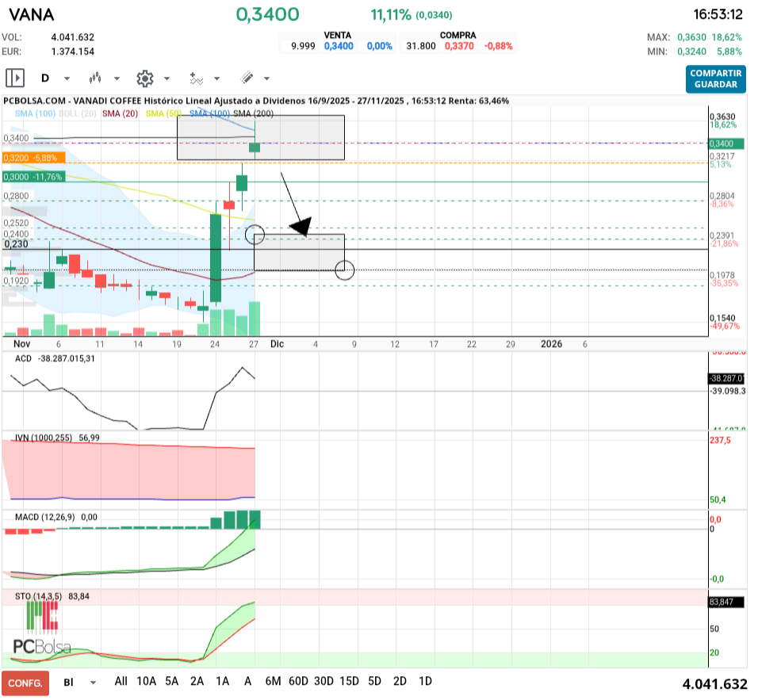
Task: Toggle the SMA (50) indicator label
Action: click(x=164, y=114)
